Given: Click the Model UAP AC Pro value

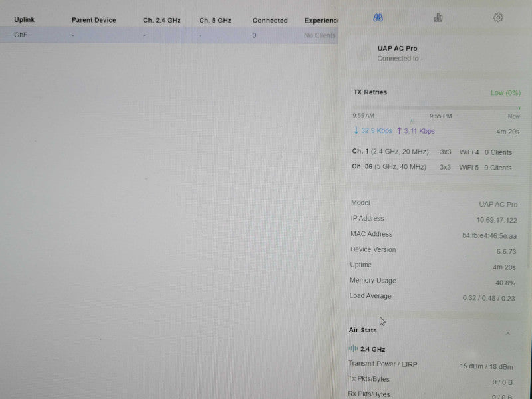Looking at the screenshot, I should pos(498,205).
